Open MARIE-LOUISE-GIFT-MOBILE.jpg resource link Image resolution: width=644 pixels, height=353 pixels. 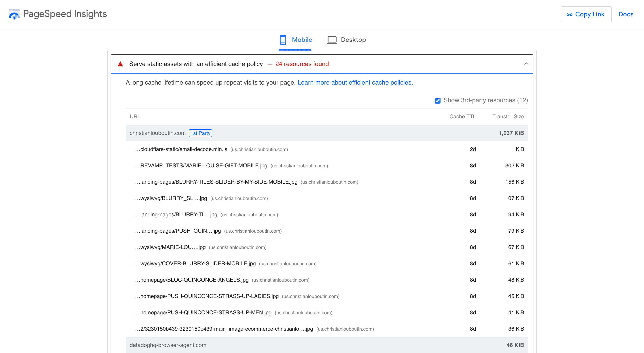tap(201, 165)
